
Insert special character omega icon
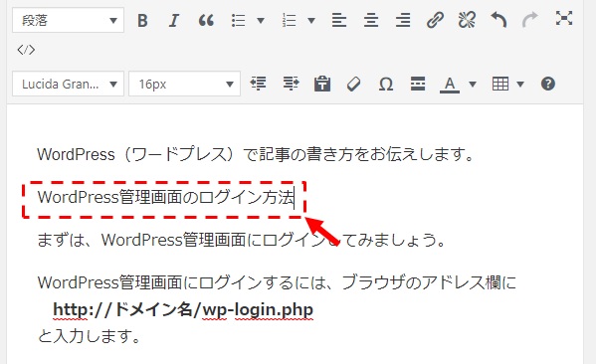pyautogui.click(x=386, y=84)
